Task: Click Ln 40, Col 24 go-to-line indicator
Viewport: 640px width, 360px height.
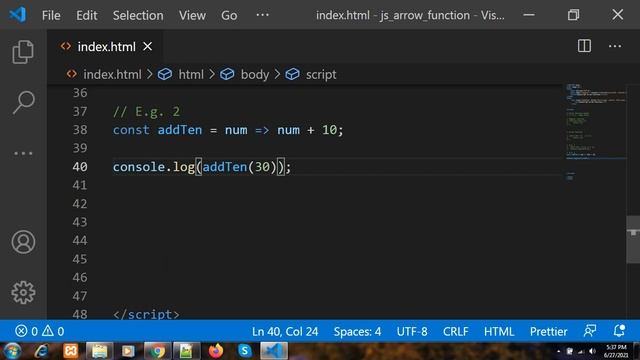Action: tap(285, 331)
